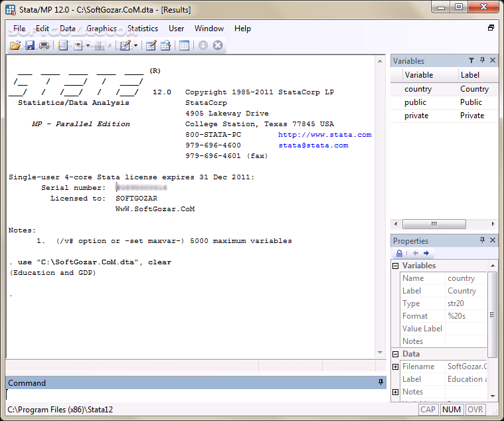Click the Do-file Editor toolbar icon
504x421 pixels.
126,45
